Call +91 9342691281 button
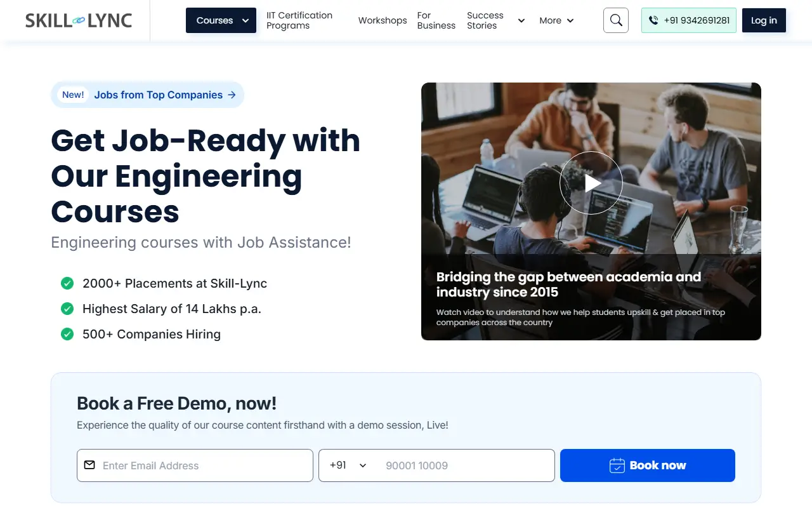Viewport: 812px width, 508px height. click(x=689, y=20)
